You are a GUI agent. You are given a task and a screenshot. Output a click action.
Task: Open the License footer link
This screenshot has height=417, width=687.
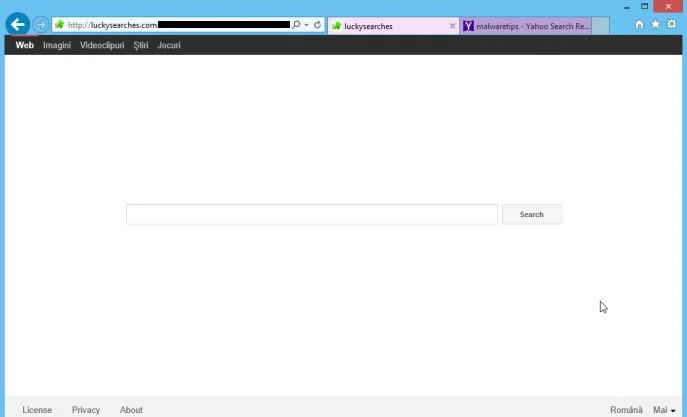point(37,410)
